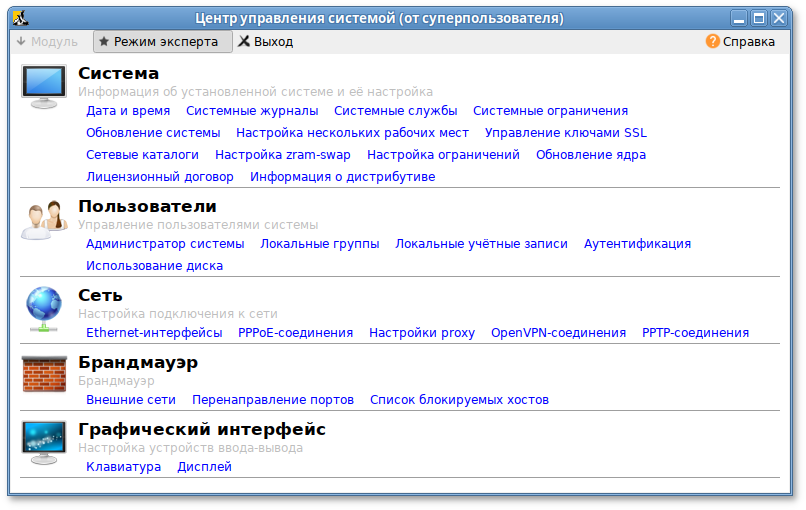Open Перенаправление портов

(x=273, y=399)
